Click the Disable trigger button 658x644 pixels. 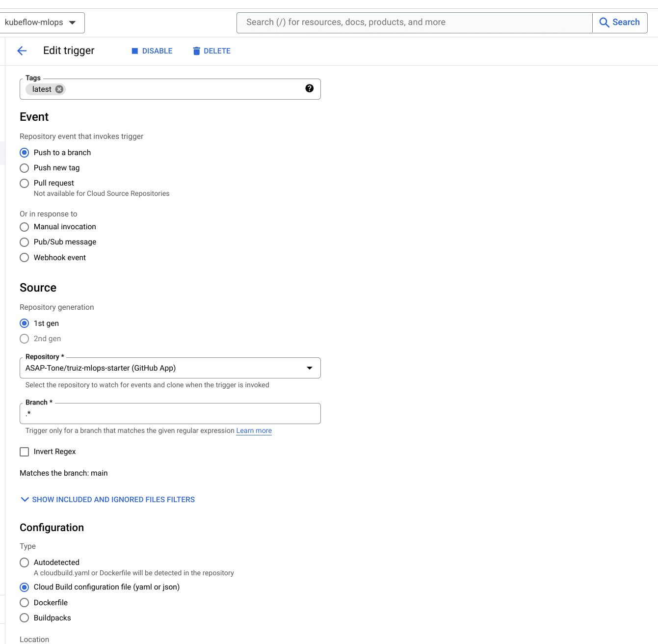(152, 51)
